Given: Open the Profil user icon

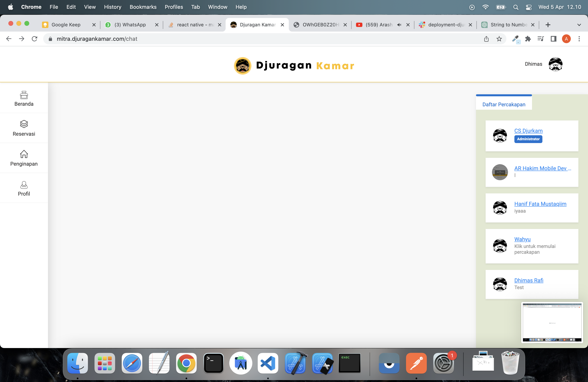Looking at the screenshot, I should coord(24,185).
